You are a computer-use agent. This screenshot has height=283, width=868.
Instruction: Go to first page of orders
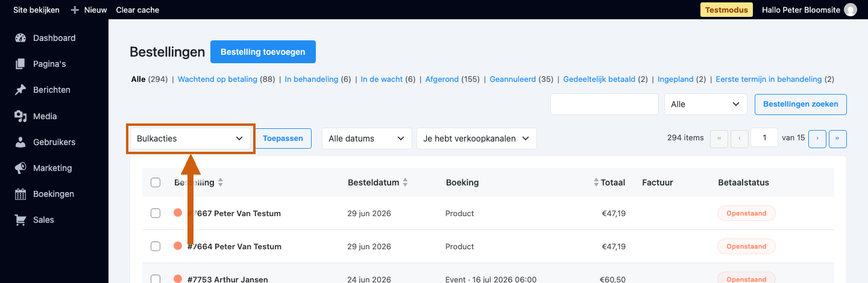coord(719,138)
